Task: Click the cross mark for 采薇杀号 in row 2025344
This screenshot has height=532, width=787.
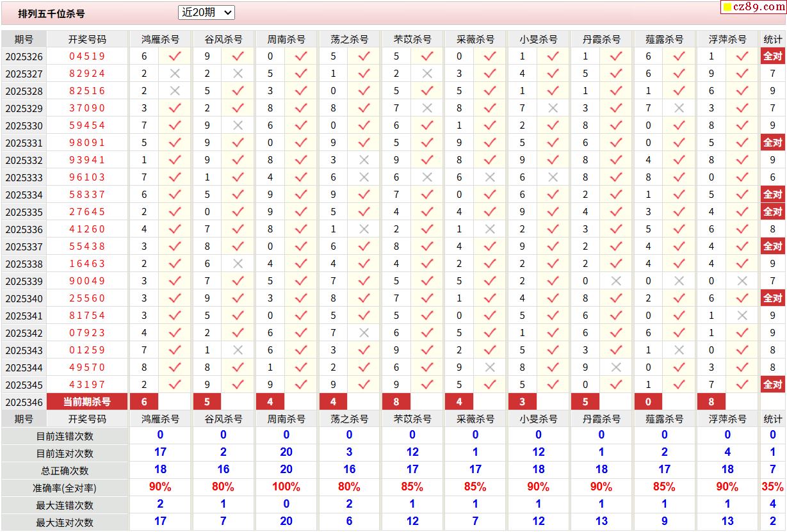Action: tap(490, 367)
